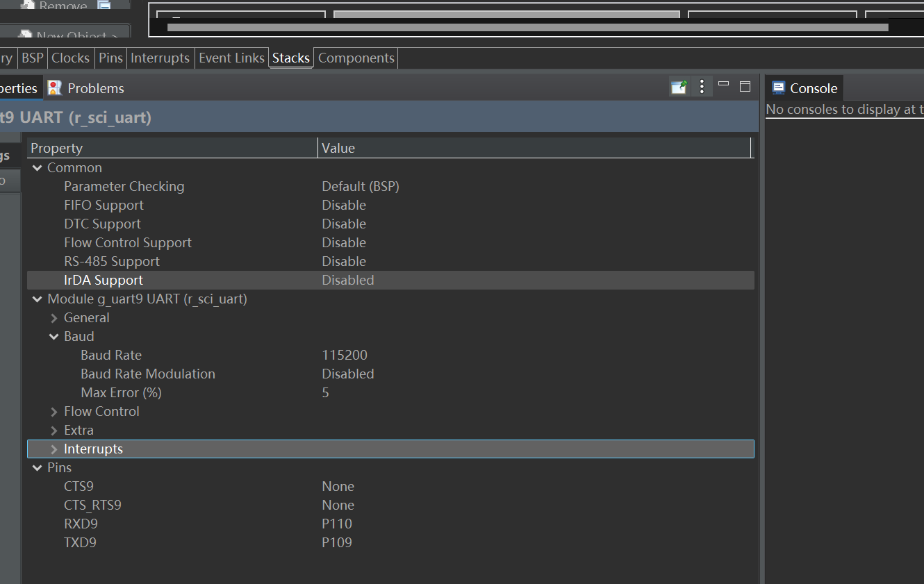Click the Console view icon

click(778, 88)
